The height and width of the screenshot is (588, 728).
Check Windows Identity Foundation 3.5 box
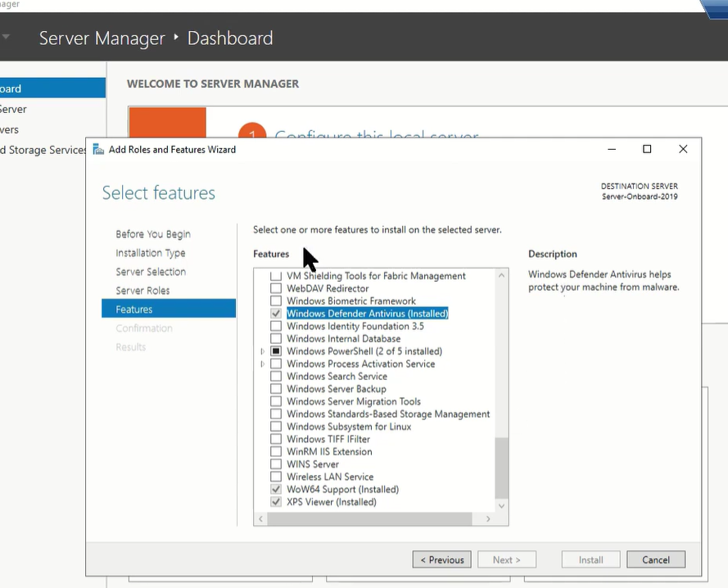tap(276, 326)
